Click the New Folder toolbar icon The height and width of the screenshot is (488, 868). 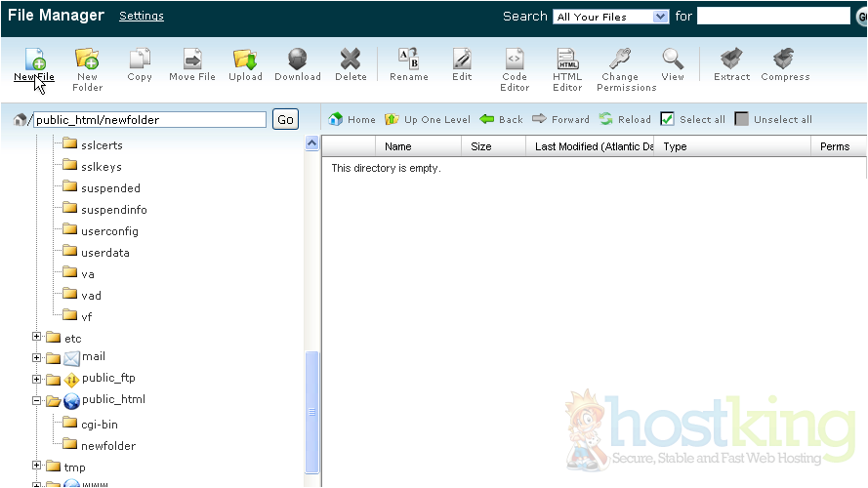(87, 61)
